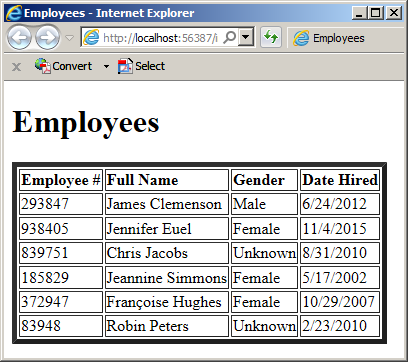Image resolution: width=408 pixels, height=362 pixels.
Task: Click the 'Employee #' column header
Action: pos(61,180)
